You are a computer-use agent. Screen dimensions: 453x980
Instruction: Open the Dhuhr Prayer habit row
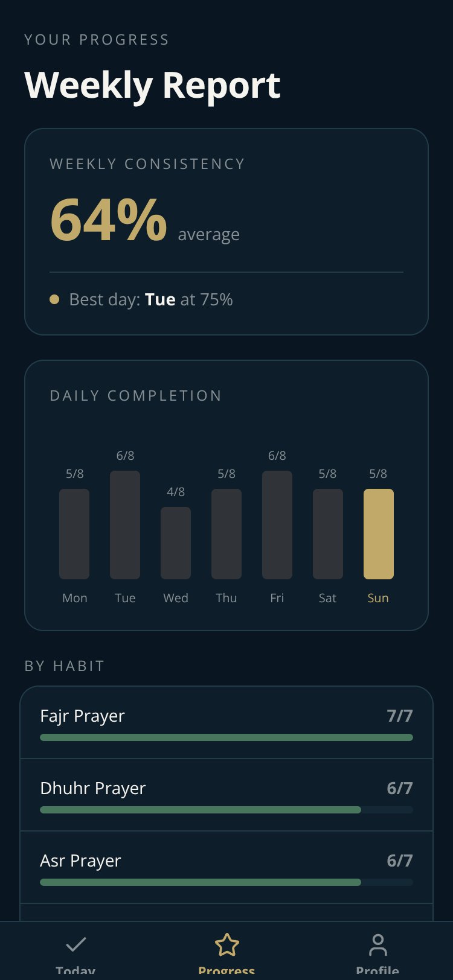pyautogui.click(x=226, y=795)
